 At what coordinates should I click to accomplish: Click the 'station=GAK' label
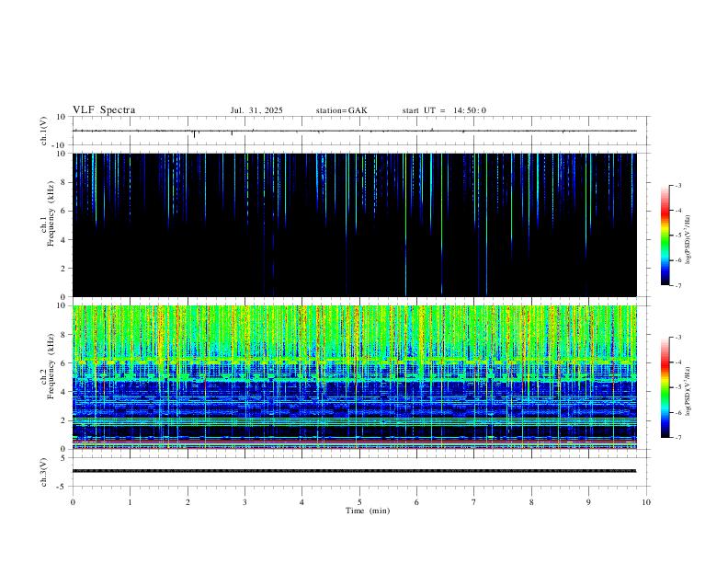[x=341, y=110]
